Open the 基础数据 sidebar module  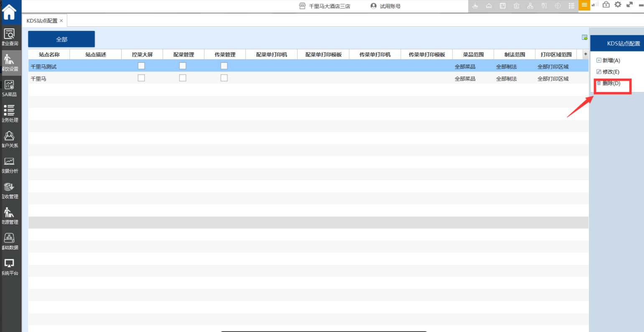coord(9,241)
